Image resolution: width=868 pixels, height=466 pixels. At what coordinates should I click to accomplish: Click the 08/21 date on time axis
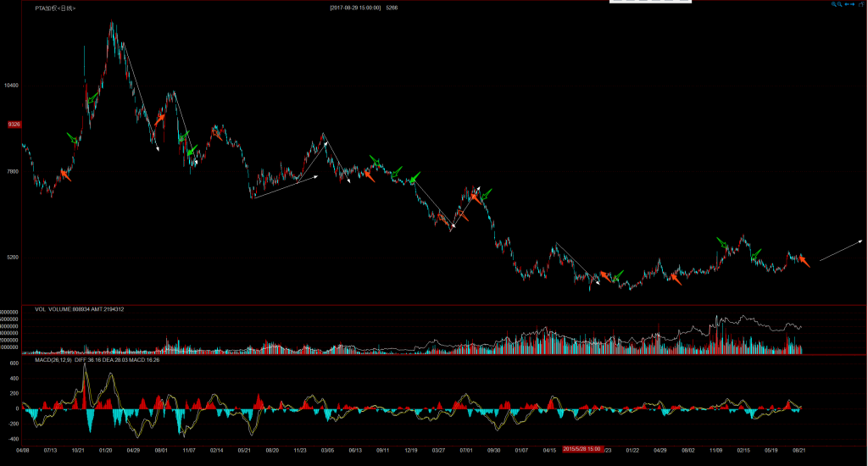[x=798, y=450]
